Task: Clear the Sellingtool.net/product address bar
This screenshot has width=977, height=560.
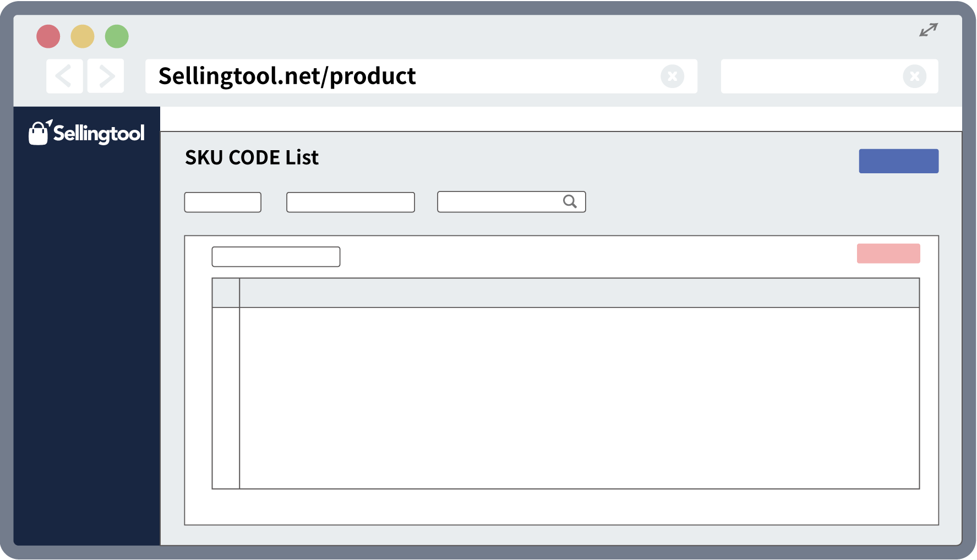Action: point(672,76)
